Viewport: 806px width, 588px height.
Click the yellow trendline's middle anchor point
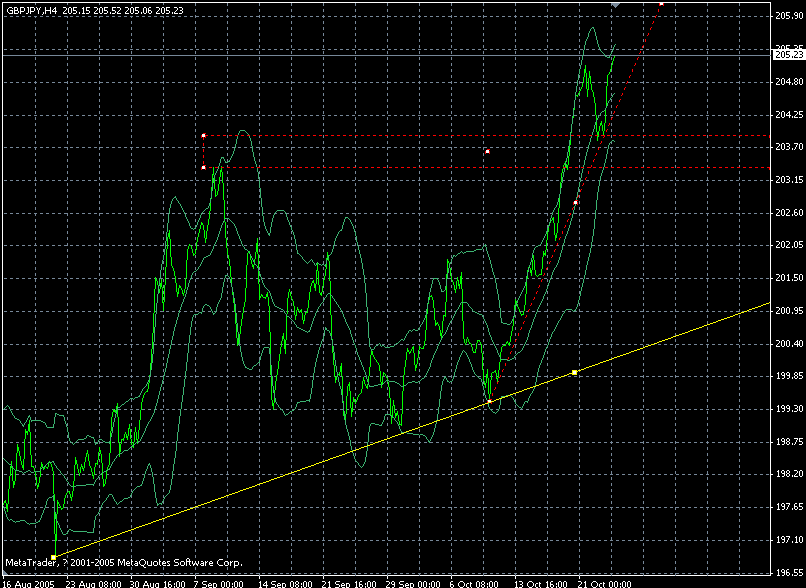click(x=575, y=372)
